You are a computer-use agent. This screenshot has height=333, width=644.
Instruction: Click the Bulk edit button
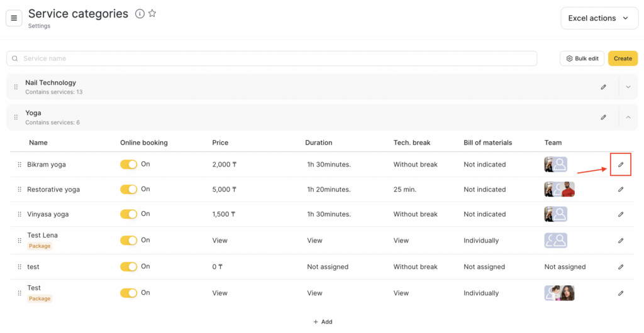click(x=582, y=58)
